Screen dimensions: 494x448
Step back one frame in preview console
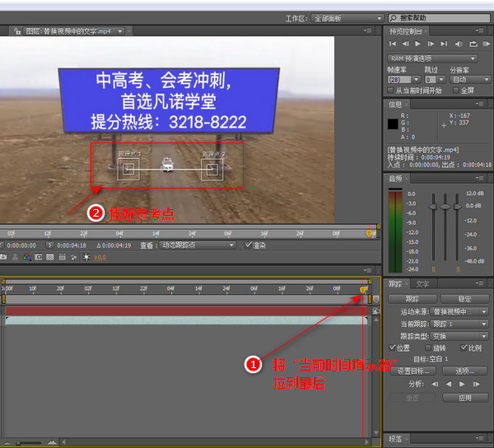[405, 44]
